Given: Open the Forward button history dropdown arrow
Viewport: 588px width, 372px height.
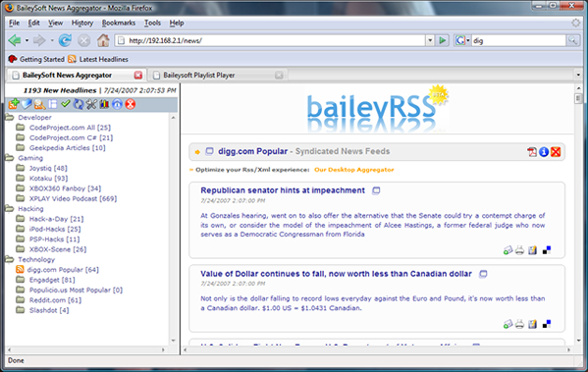Looking at the screenshot, I should [x=52, y=40].
